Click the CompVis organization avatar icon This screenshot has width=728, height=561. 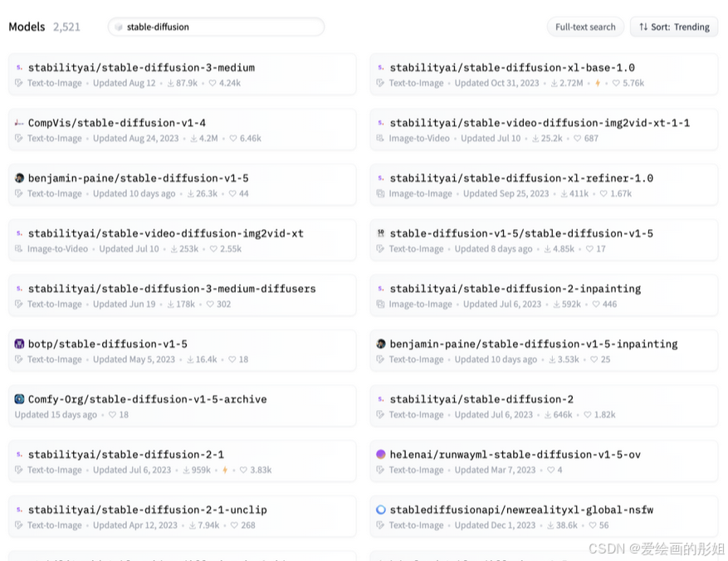pyautogui.click(x=19, y=123)
